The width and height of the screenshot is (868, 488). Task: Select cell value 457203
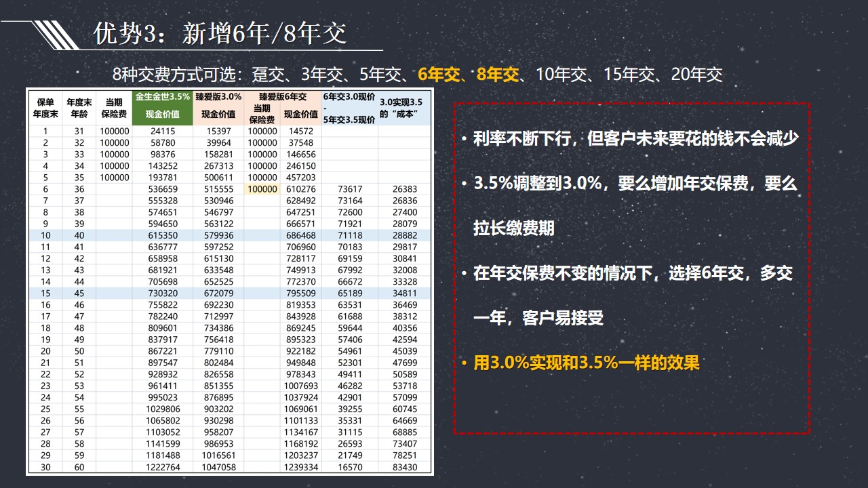[301, 178]
